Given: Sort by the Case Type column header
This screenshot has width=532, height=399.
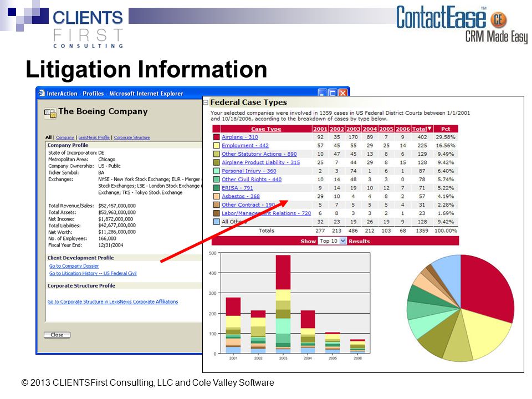Looking at the screenshot, I should [x=266, y=129].
